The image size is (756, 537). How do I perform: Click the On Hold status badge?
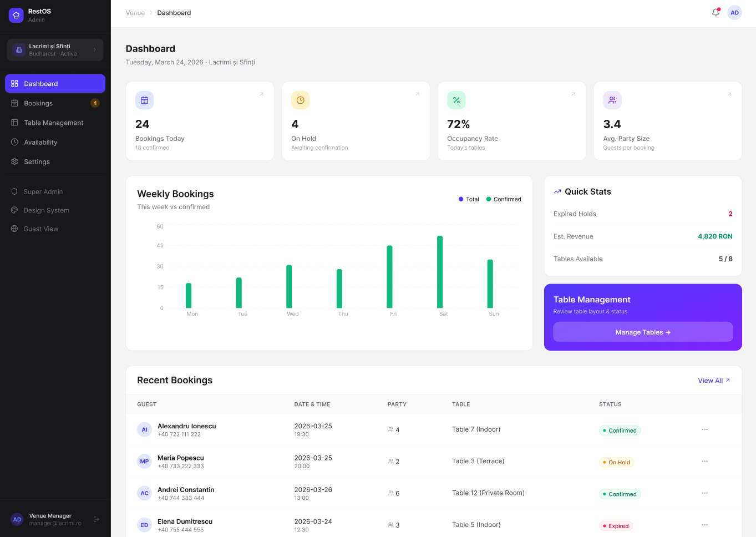click(616, 462)
